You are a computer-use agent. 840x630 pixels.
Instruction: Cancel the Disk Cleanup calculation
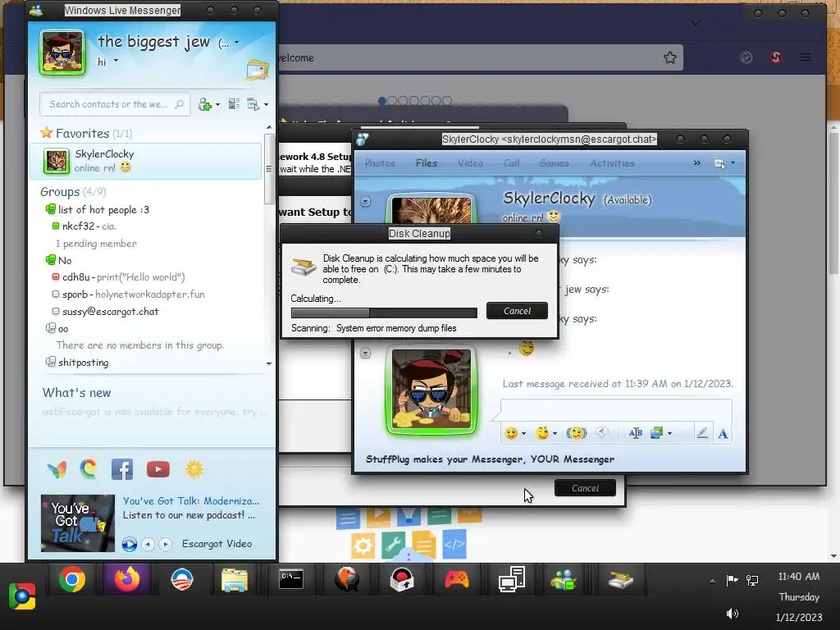point(517,311)
